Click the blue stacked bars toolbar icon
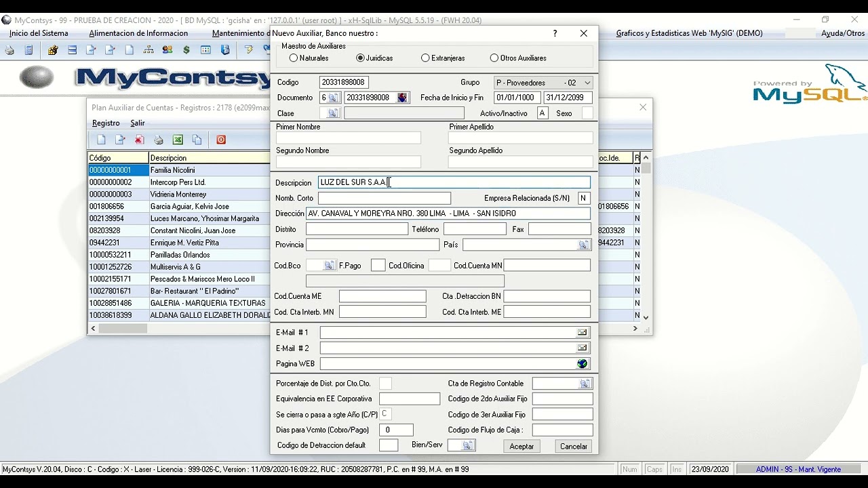Image resolution: width=868 pixels, height=488 pixels. [x=72, y=50]
